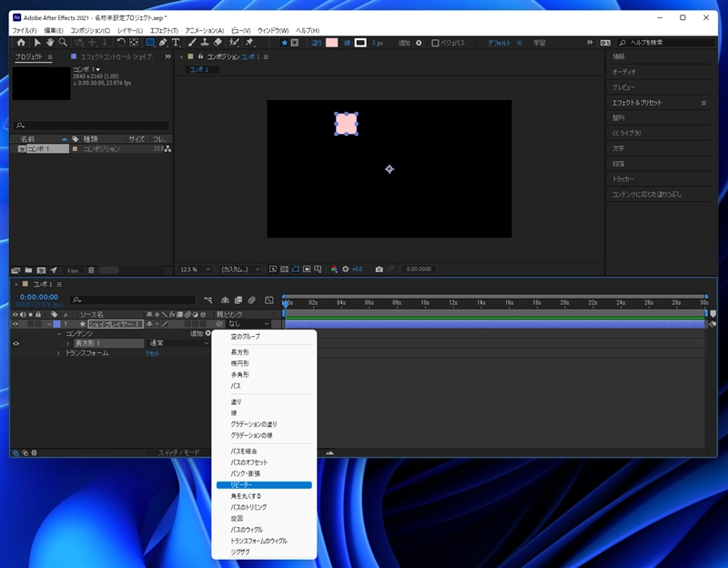
Task: Open the エフェクト(T) menu
Action: (164, 31)
